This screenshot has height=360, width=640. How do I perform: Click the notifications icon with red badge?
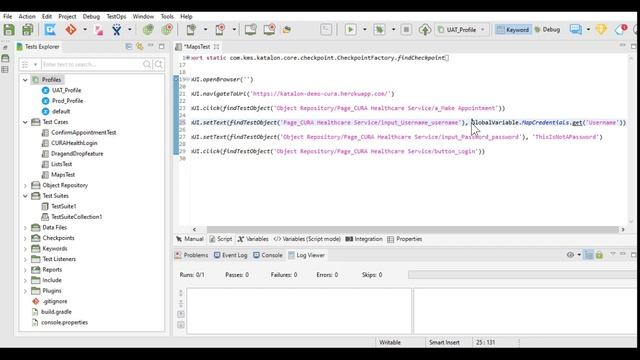point(621,29)
